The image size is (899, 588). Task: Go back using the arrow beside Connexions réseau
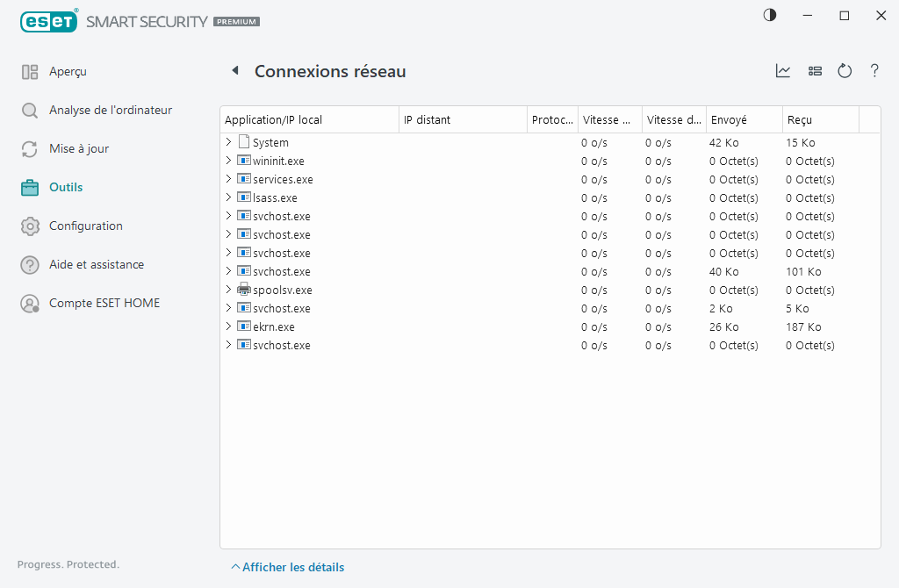pos(234,71)
